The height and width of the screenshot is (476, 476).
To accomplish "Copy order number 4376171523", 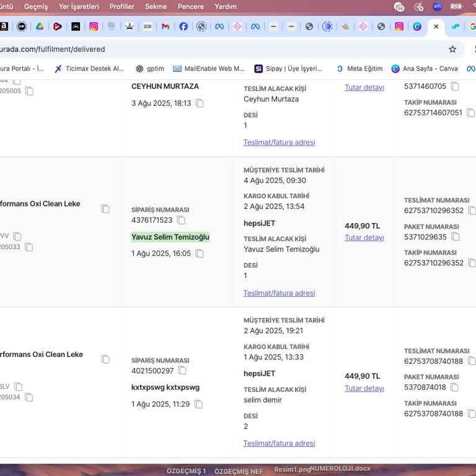I will (181, 220).
